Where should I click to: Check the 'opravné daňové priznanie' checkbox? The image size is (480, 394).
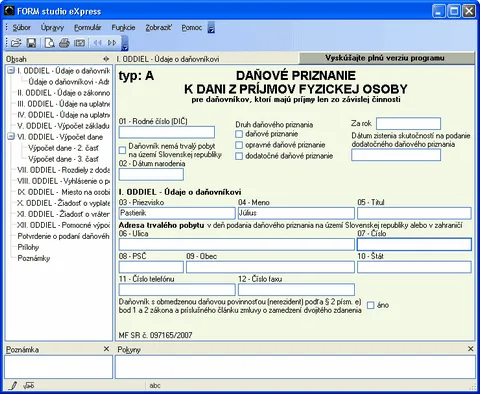(x=239, y=145)
